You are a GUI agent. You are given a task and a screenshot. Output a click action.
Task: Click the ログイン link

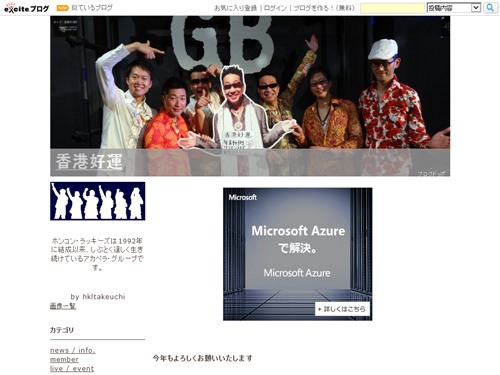click(275, 8)
